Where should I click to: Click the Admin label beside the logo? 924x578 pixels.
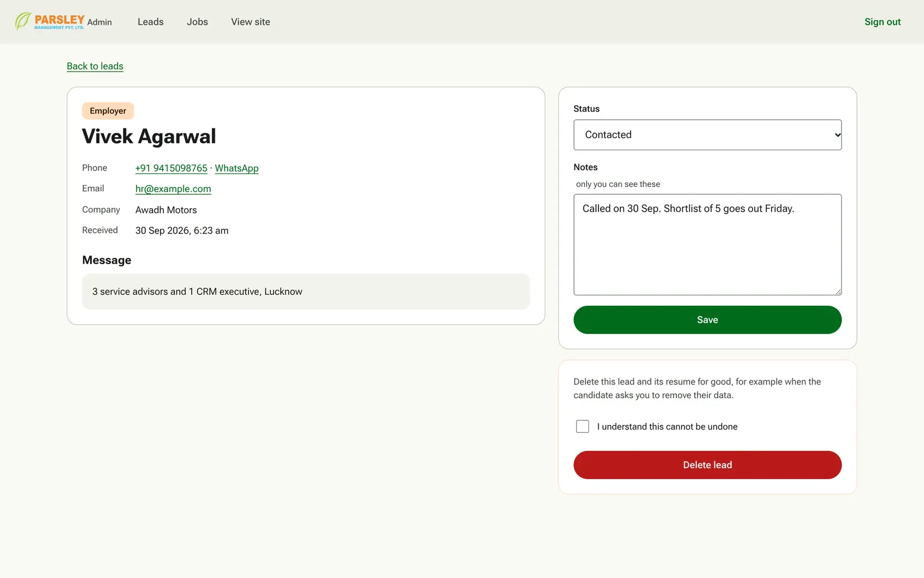click(100, 22)
